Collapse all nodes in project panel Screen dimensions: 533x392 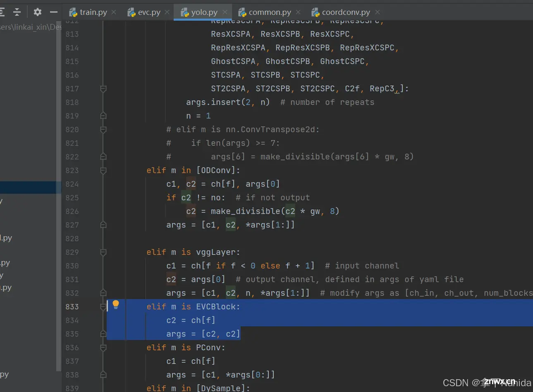(17, 12)
